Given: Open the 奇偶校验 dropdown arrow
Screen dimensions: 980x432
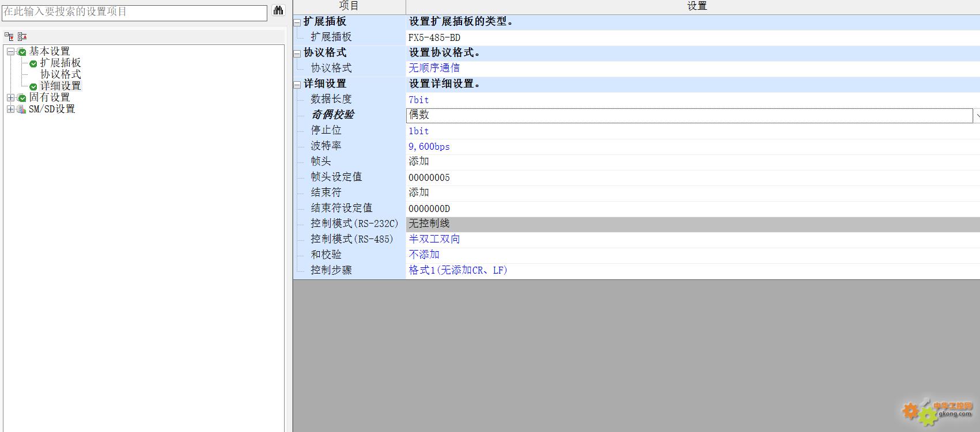Looking at the screenshot, I should (x=977, y=116).
